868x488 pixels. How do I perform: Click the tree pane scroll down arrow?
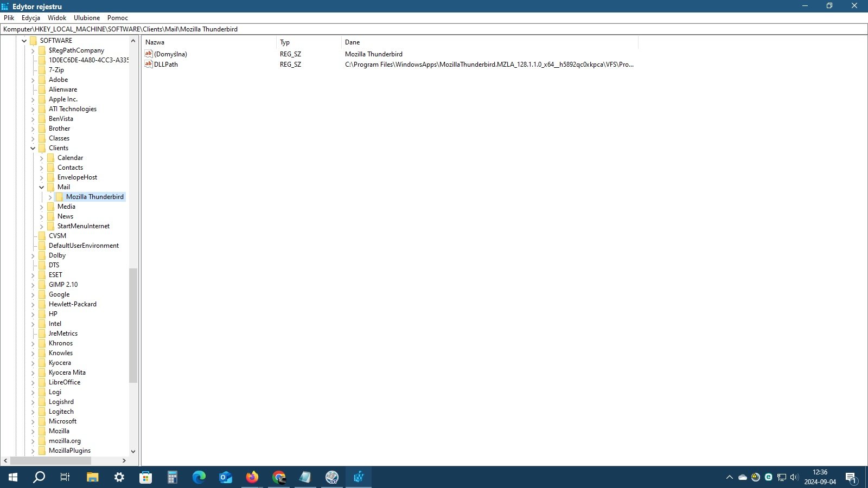click(x=133, y=451)
